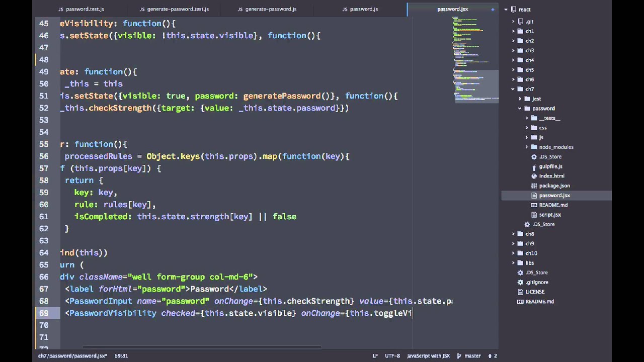Collapse the react root folder chevron
Viewport: 644px width, 362px height.
[x=506, y=10]
